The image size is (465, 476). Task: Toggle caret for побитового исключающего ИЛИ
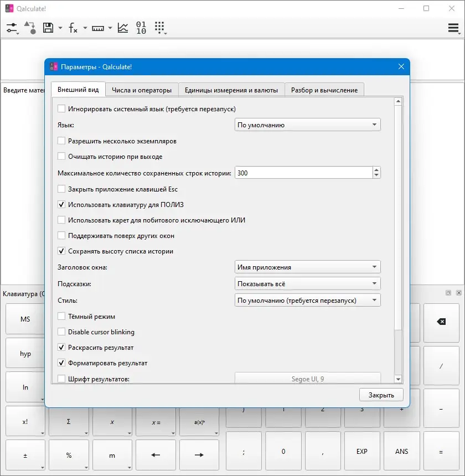coord(61,220)
